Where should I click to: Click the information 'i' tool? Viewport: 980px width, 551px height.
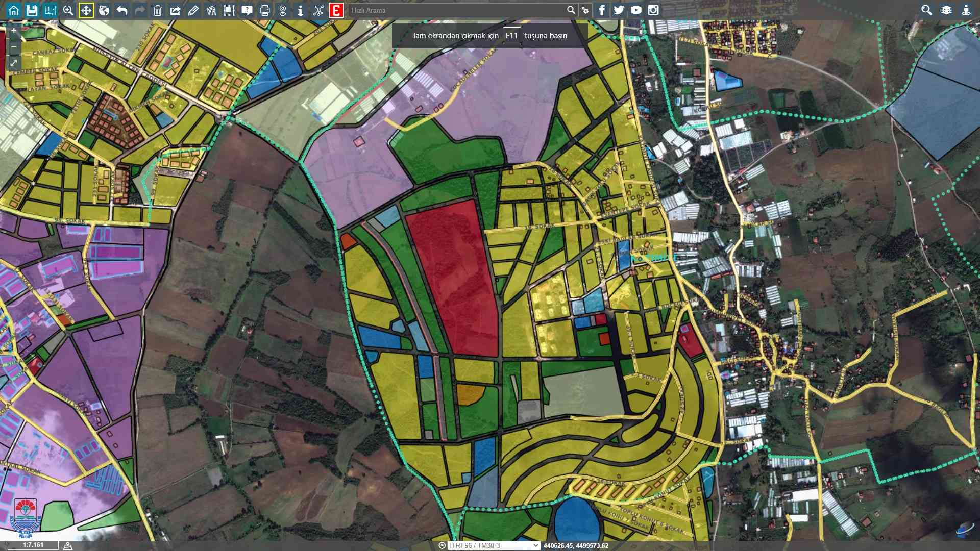coord(300,10)
